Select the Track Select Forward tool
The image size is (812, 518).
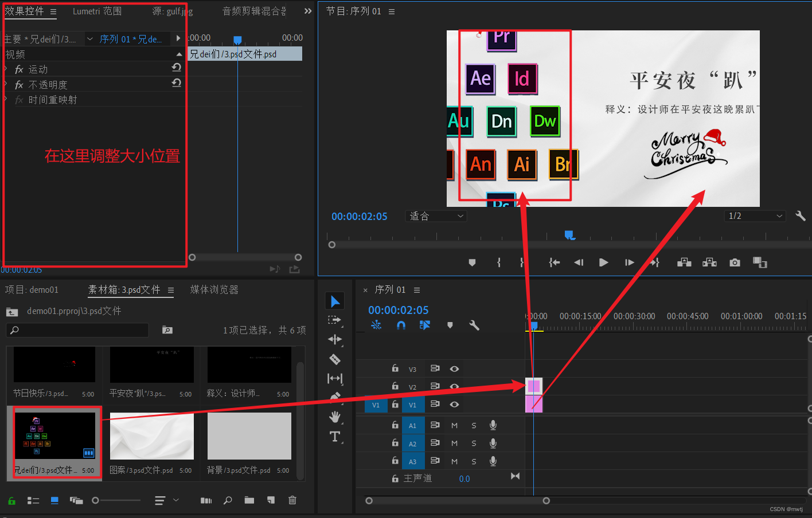pyautogui.click(x=335, y=320)
